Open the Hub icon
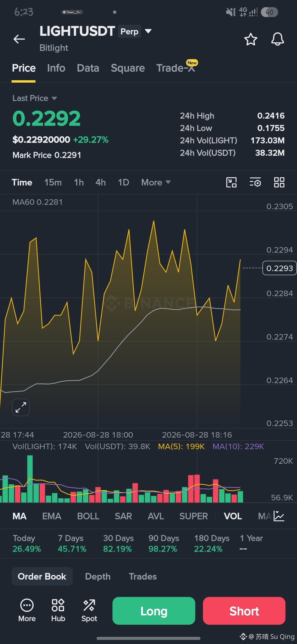 [58, 610]
